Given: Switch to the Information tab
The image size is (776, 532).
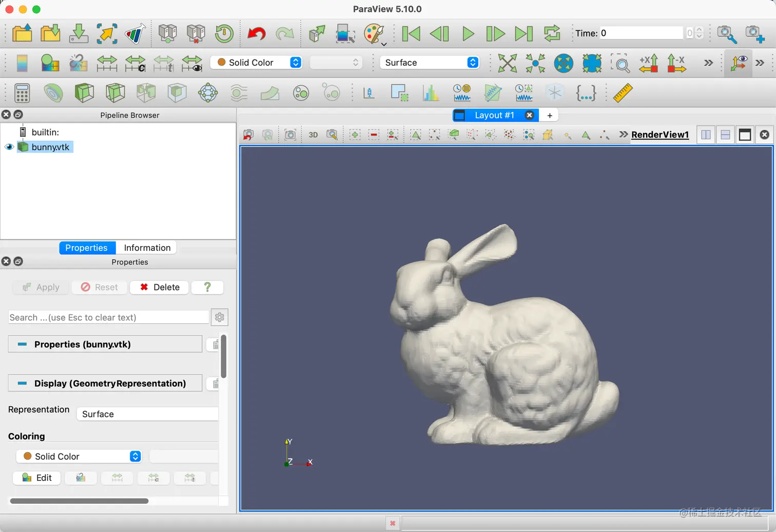Looking at the screenshot, I should (x=147, y=248).
